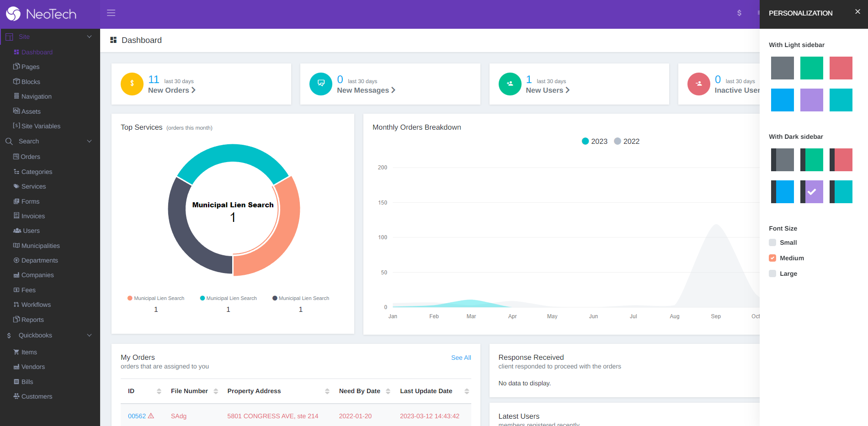868x426 pixels.
Task: Open New Orders details chevron
Action: coord(193,90)
